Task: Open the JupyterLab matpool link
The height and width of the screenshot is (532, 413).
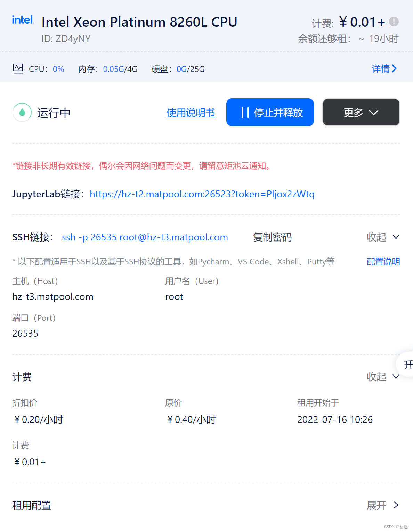Action: (202, 194)
